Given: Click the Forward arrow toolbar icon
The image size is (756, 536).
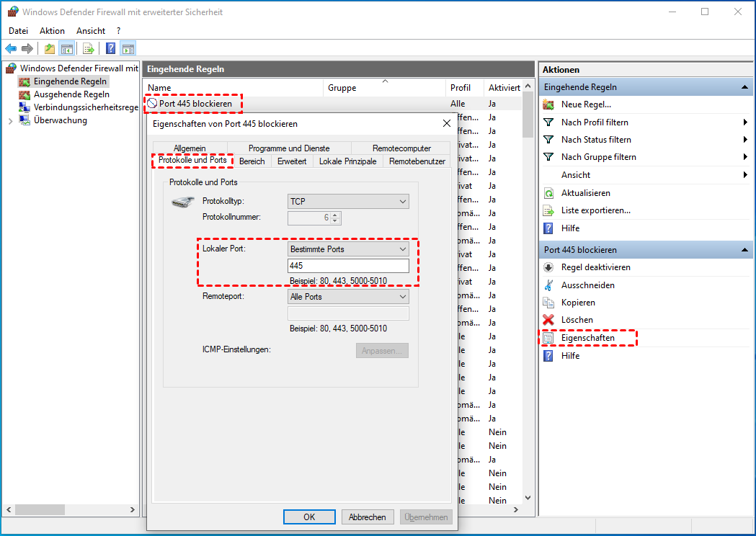Looking at the screenshot, I should point(27,48).
